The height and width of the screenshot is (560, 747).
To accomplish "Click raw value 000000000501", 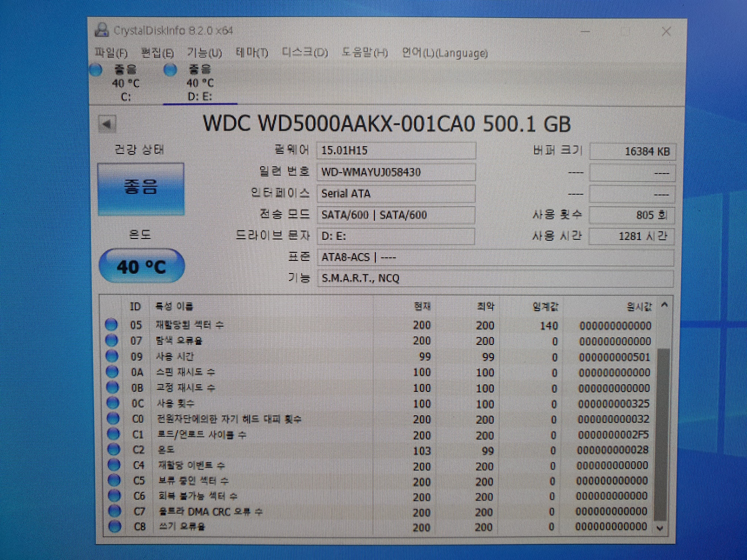I will (614, 357).
